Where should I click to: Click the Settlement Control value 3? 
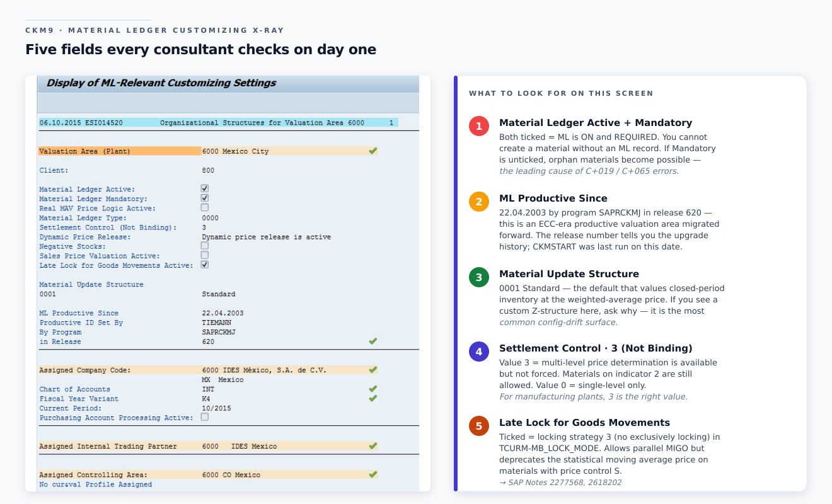point(204,227)
